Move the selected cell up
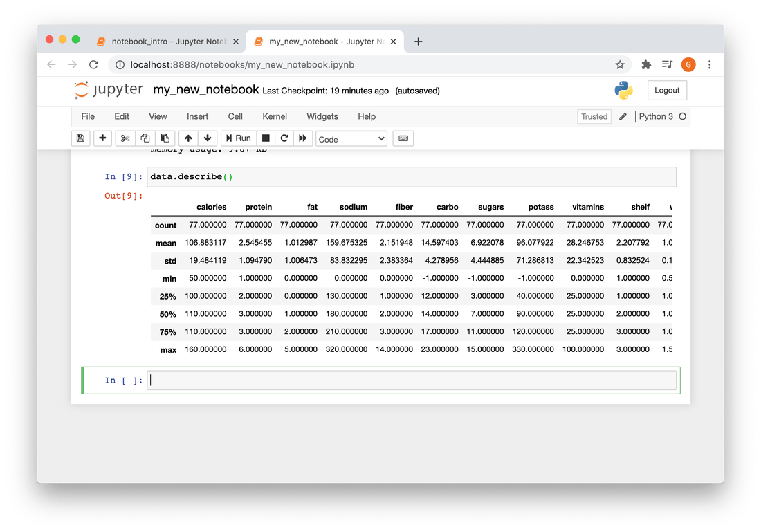Screen dimensions: 761x532 tap(187, 138)
